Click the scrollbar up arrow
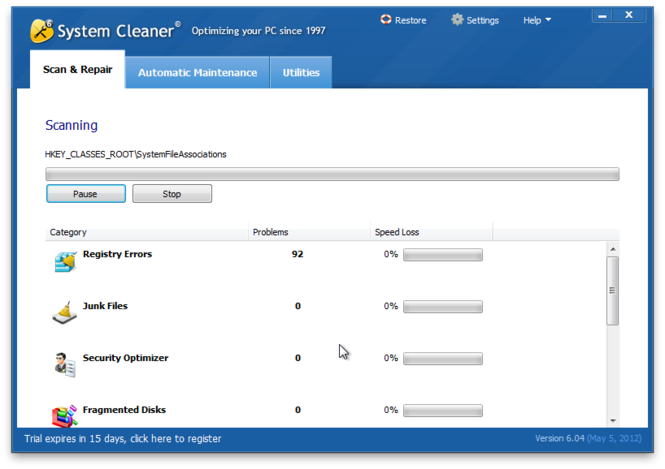 point(613,249)
